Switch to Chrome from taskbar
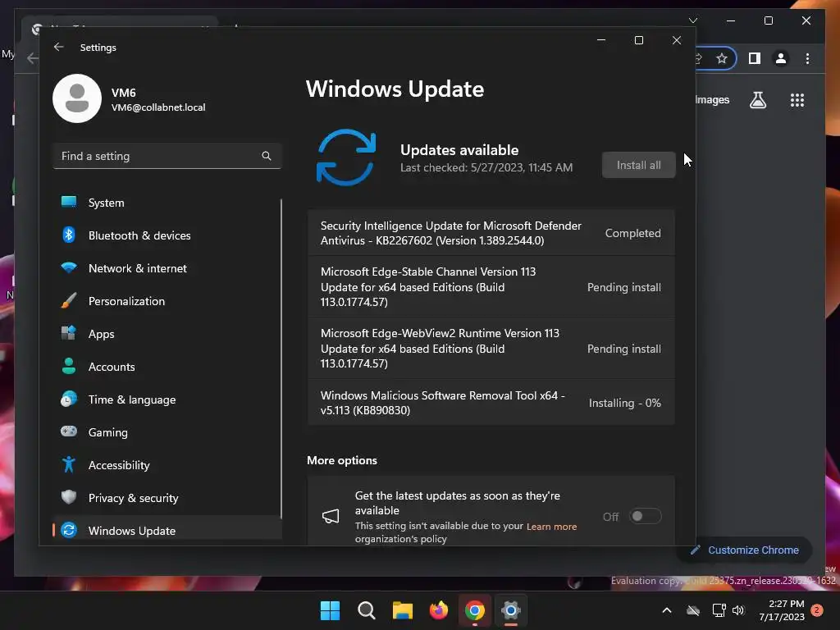 click(x=475, y=610)
